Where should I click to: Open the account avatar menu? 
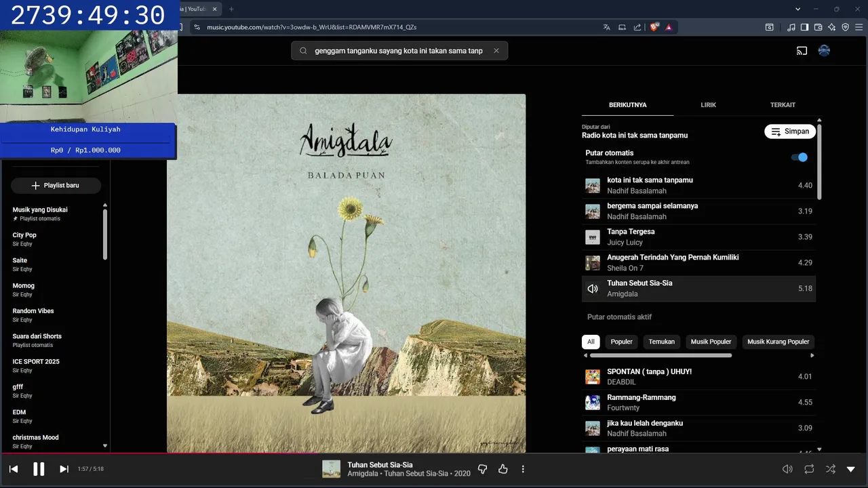pos(825,51)
